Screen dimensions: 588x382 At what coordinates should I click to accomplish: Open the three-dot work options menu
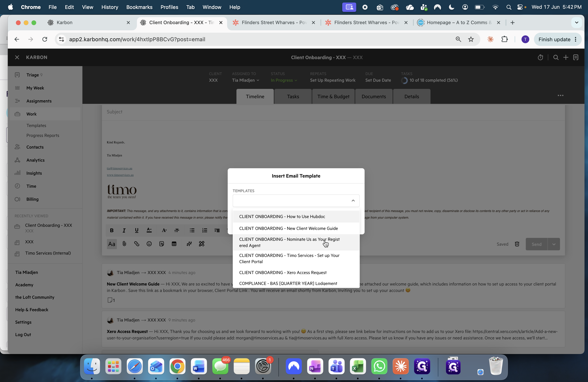click(561, 96)
